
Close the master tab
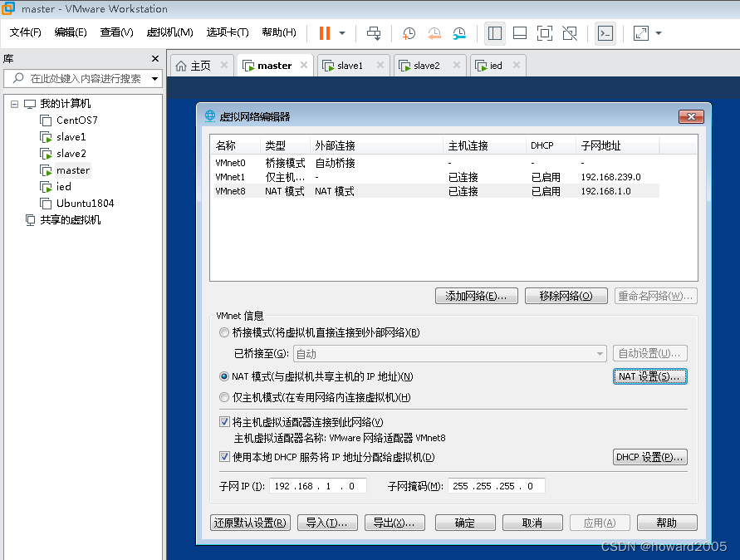click(304, 65)
